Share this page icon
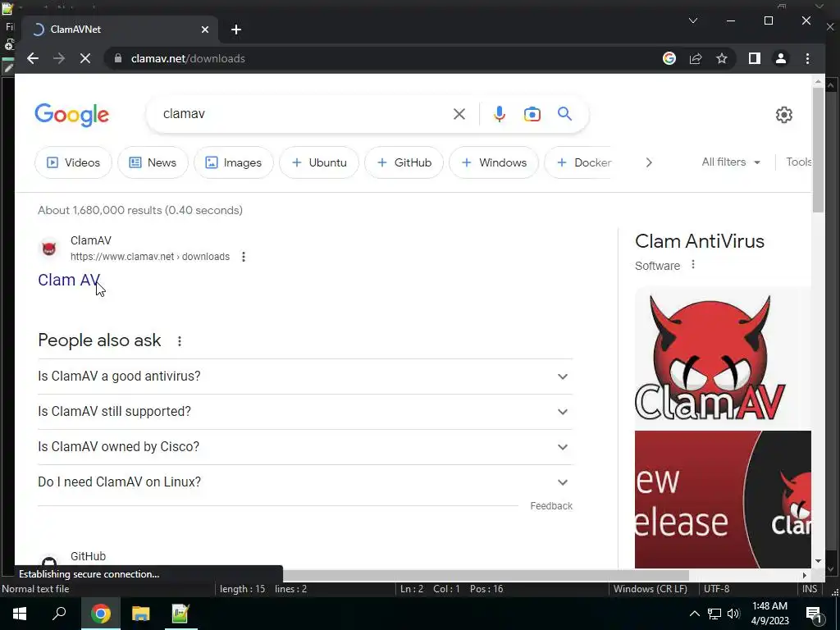840x630 pixels. (x=696, y=58)
